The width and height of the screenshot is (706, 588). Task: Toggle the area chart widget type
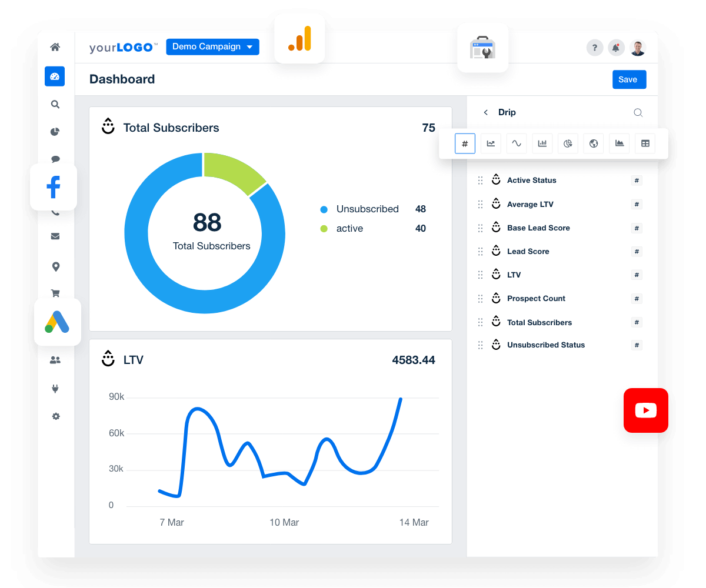click(x=619, y=143)
